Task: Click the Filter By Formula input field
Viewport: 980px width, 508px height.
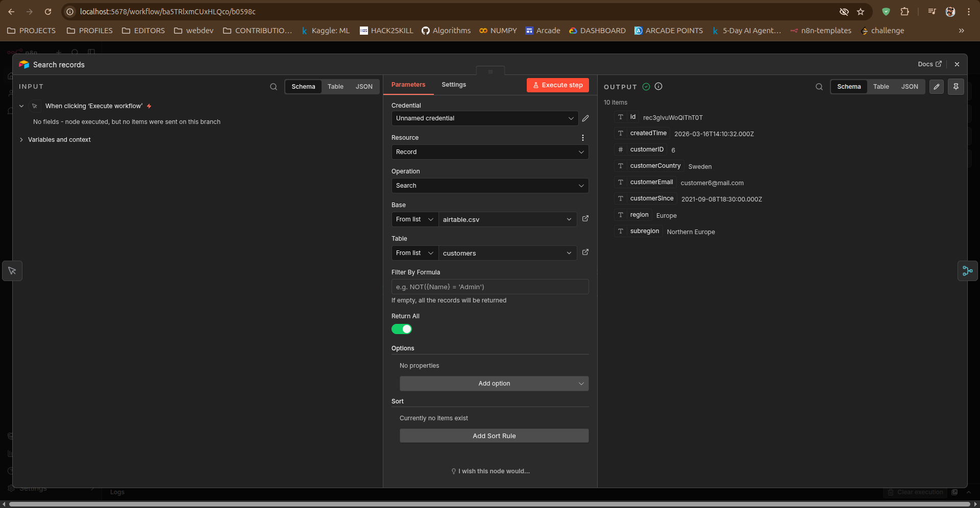Action: tap(489, 287)
